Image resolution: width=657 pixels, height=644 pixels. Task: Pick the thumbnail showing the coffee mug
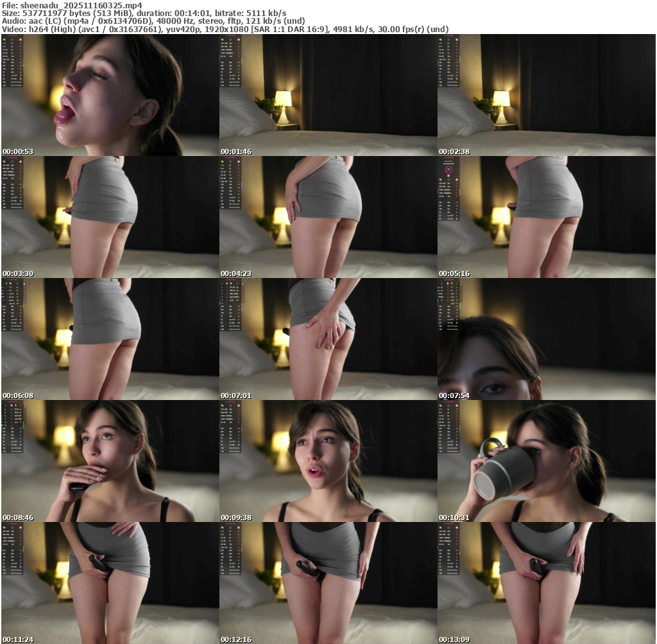click(x=547, y=461)
